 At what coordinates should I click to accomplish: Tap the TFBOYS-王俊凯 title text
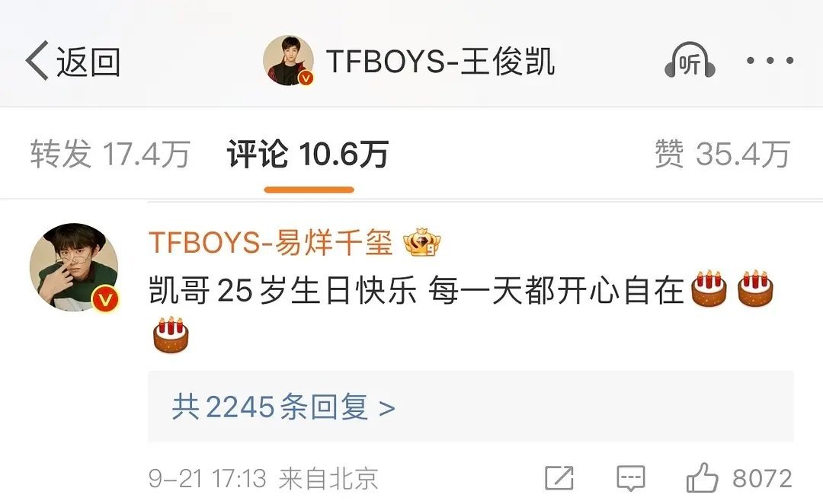click(440, 61)
